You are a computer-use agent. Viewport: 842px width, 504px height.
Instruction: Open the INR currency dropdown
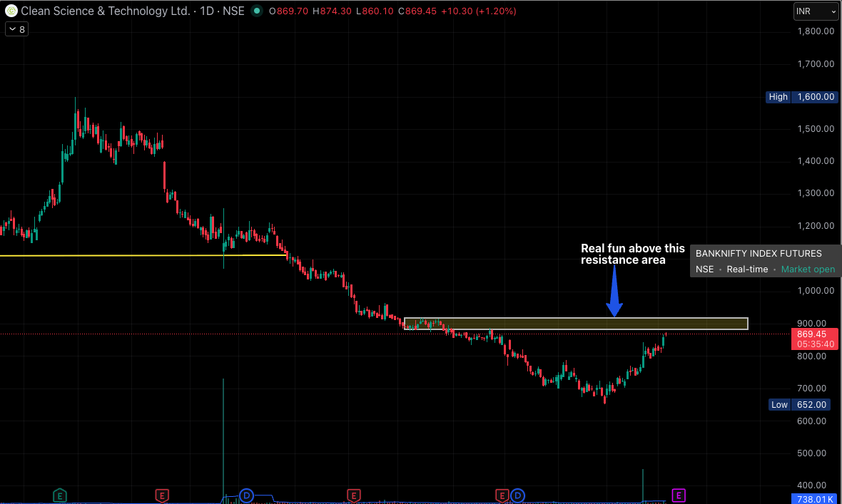[816, 11]
